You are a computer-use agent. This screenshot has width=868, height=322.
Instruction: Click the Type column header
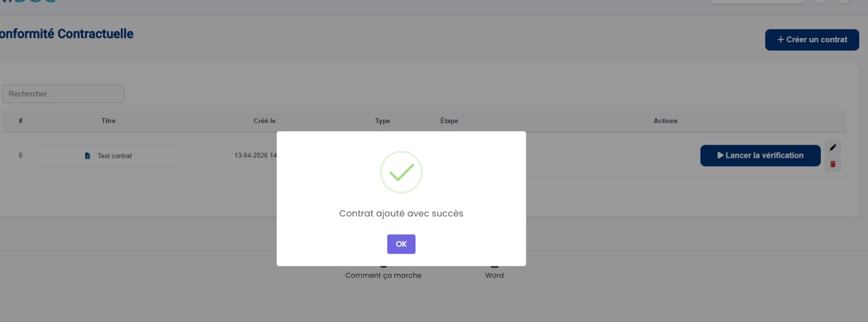(x=382, y=121)
